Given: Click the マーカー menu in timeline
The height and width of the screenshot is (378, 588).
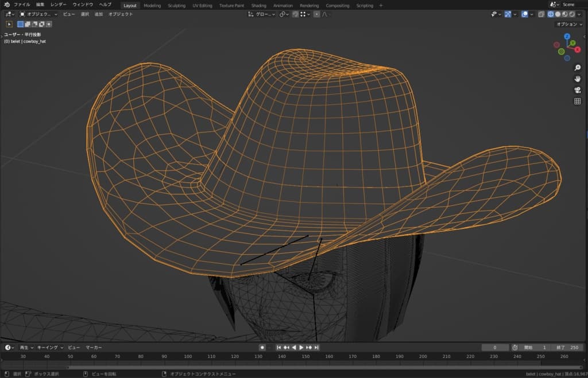Looking at the screenshot, I should pyautogui.click(x=94, y=348).
